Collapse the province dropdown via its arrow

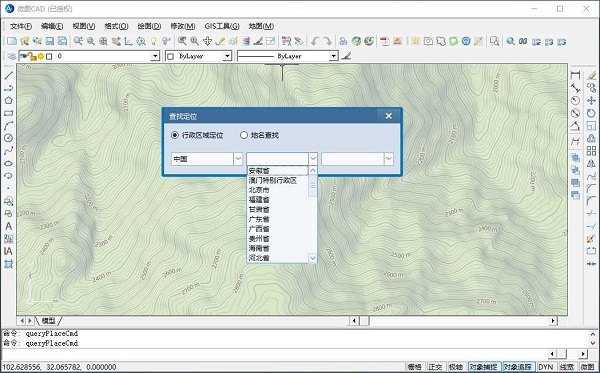click(x=313, y=159)
